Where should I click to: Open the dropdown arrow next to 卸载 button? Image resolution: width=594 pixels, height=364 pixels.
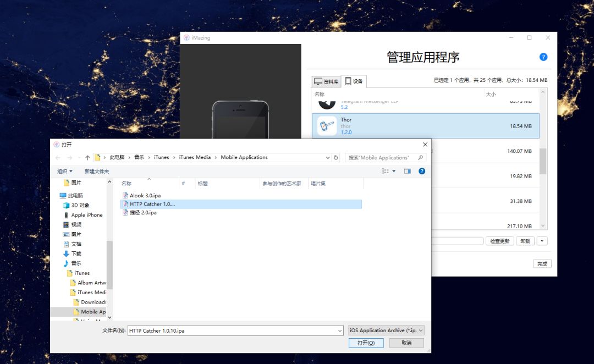[542, 241]
